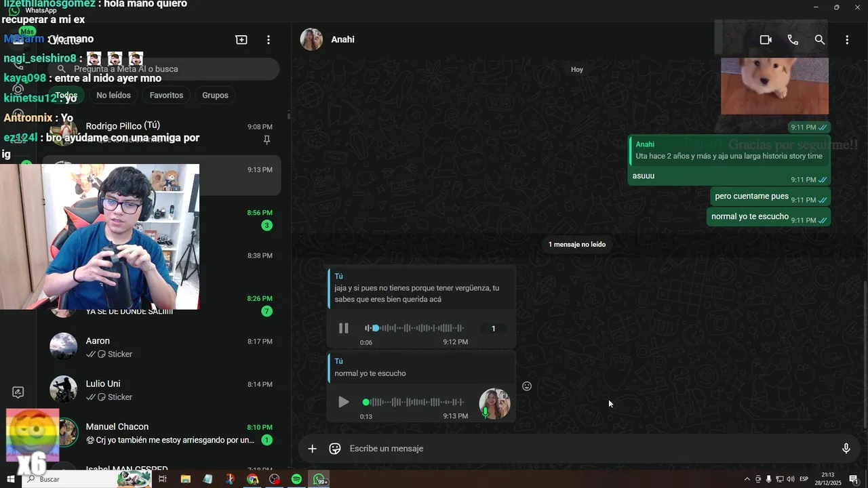The width and height of the screenshot is (868, 488).
Task: Click the sent 'normal yo te escucho' bubble
Action: click(x=768, y=217)
